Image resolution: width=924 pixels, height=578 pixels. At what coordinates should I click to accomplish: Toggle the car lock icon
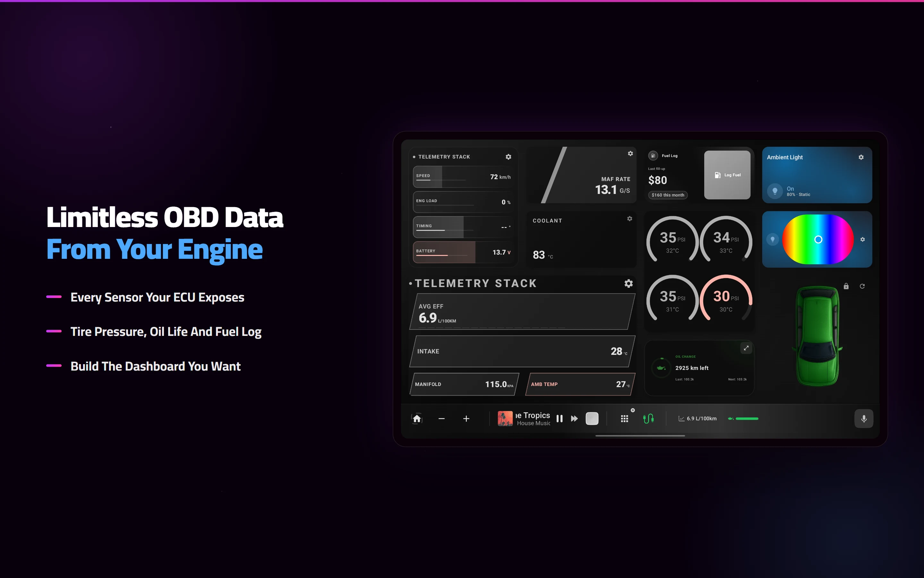[846, 286]
